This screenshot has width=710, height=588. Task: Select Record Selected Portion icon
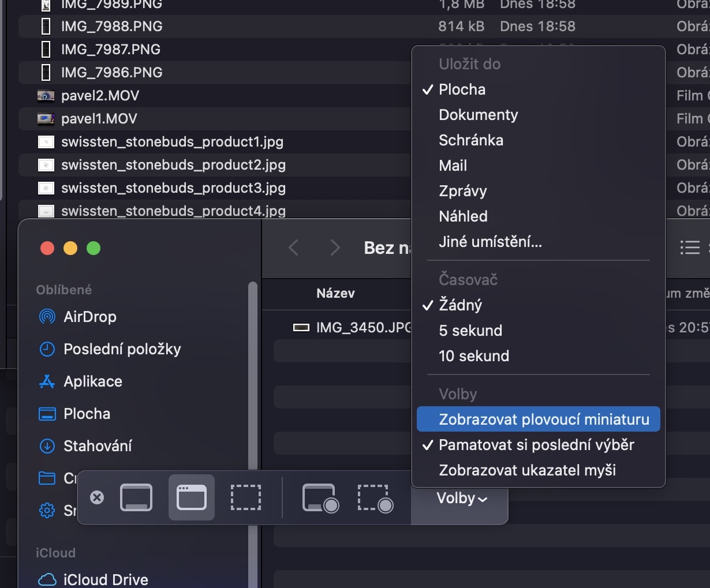point(375,497)
